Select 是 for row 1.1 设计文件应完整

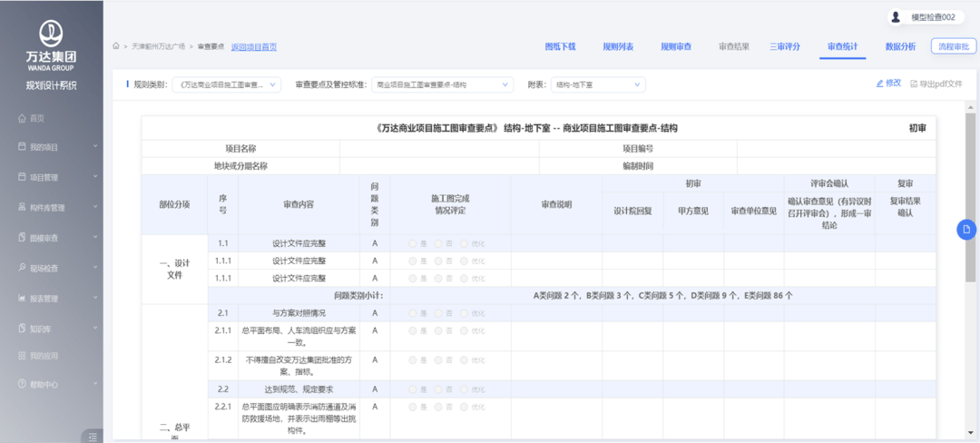point(413,243)
